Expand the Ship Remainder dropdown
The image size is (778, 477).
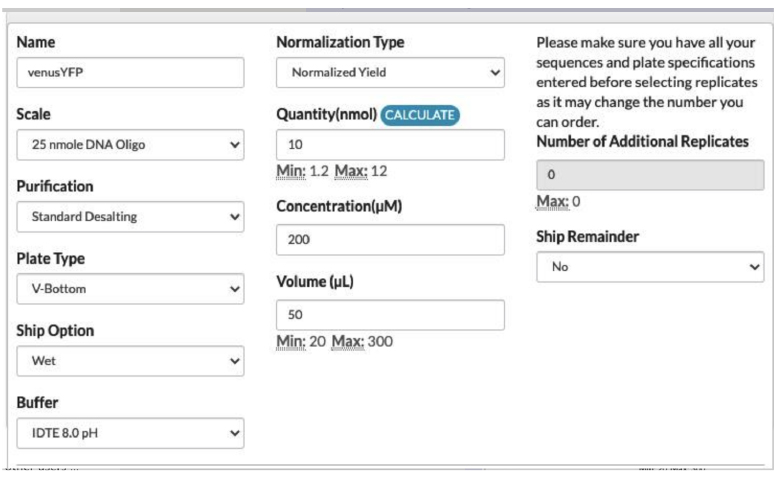(x=649, y=269)
